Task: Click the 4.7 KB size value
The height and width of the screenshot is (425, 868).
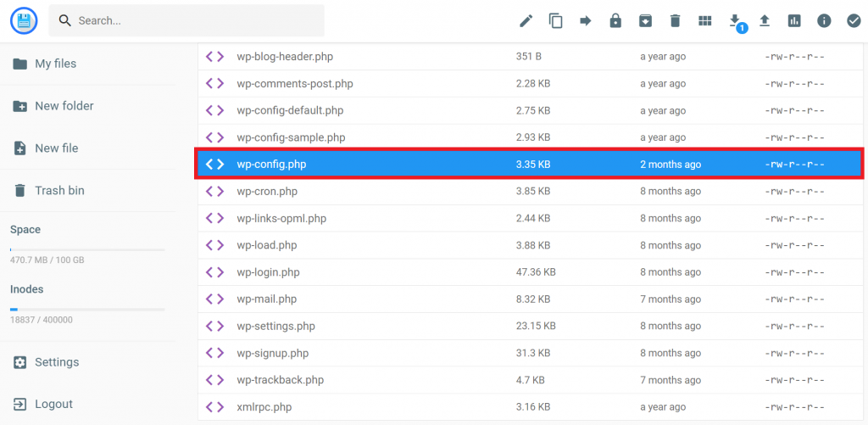Action: coord(530,380)
